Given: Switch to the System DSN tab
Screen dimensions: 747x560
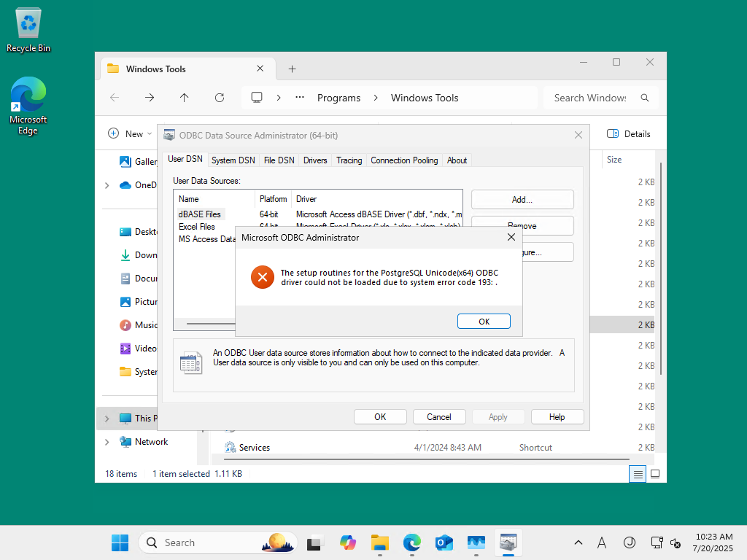Looking at the screenshot, I should [233, 160].
